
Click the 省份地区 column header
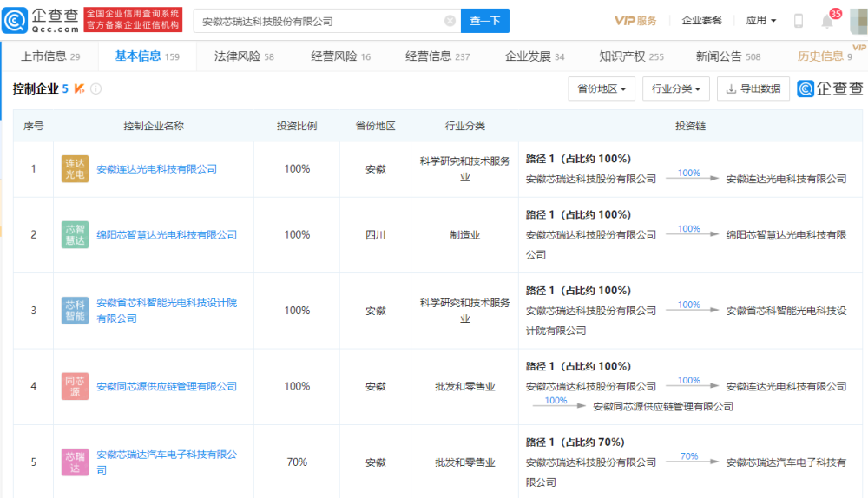point(375,126)
